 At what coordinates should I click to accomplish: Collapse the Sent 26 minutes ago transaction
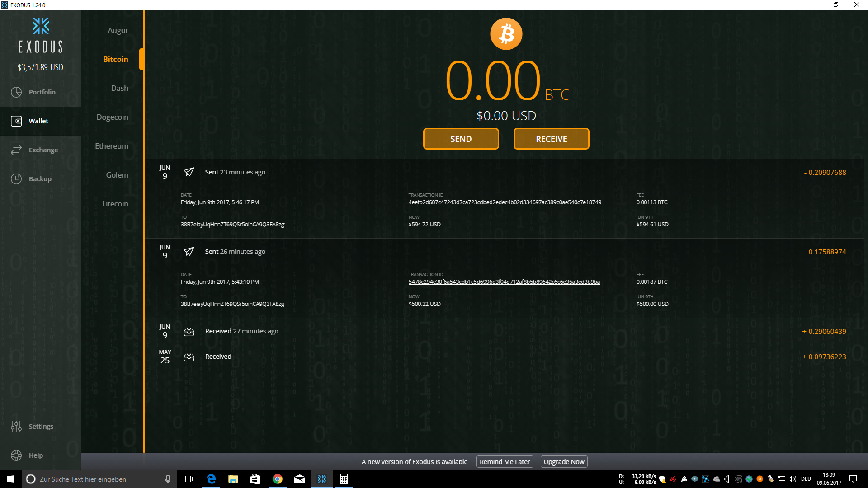pyautogui.click(x=505, y=252)
